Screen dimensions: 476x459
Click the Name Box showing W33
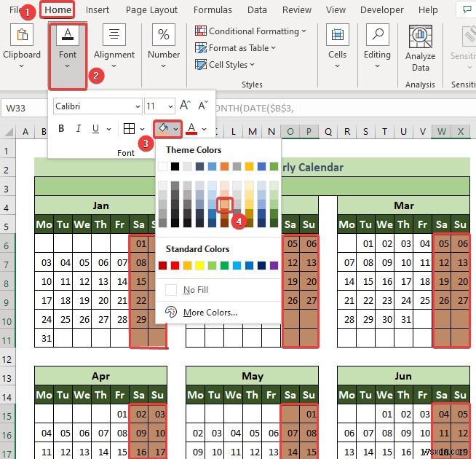pos(24,108)
